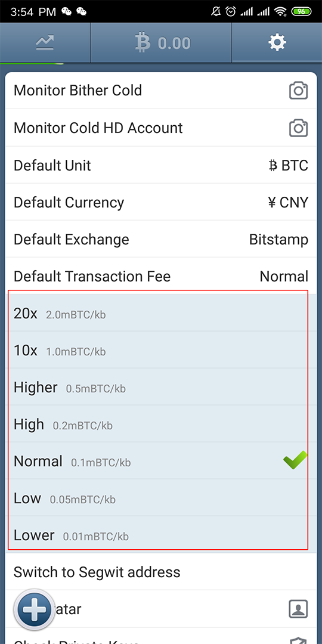Image resolution: width=322 pixels, height=644 pixels.
Task: Open the Default Unit BTC selector
Action: 161,165
